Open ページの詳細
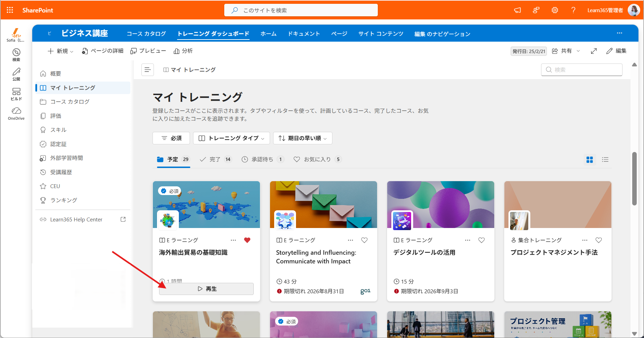644x338 pixels. pos(103,51)
